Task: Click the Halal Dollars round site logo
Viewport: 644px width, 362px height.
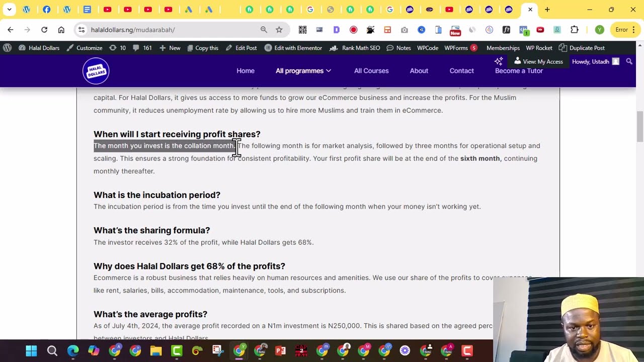Action: (x=96, y=71)
